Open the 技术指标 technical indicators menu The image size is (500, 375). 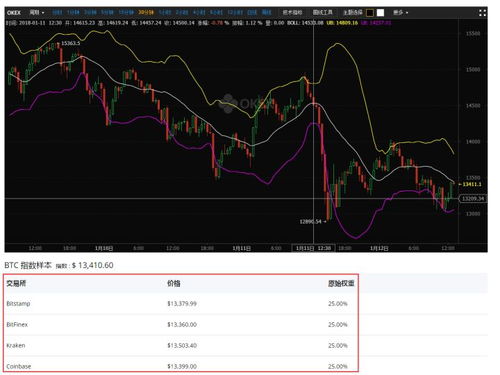[292, 12]
